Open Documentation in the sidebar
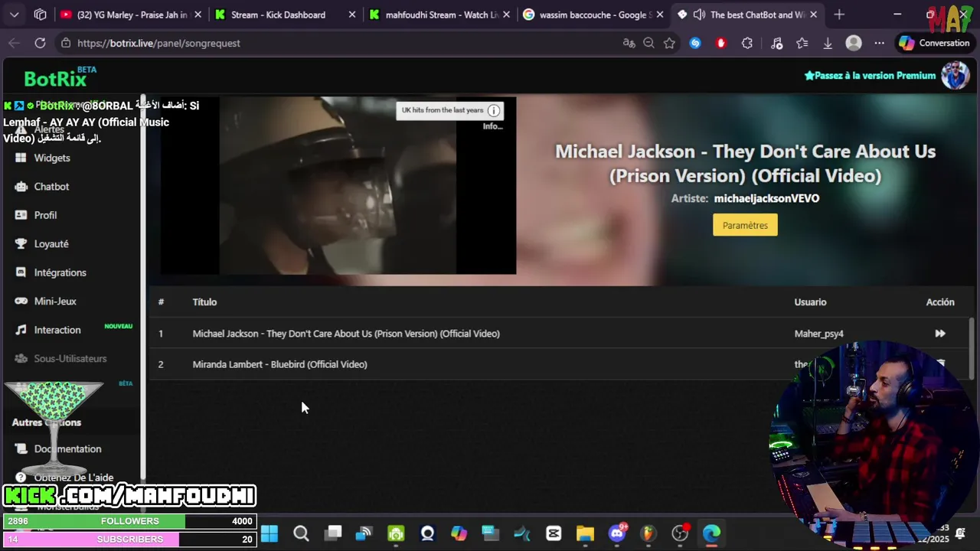 point(67,449)
